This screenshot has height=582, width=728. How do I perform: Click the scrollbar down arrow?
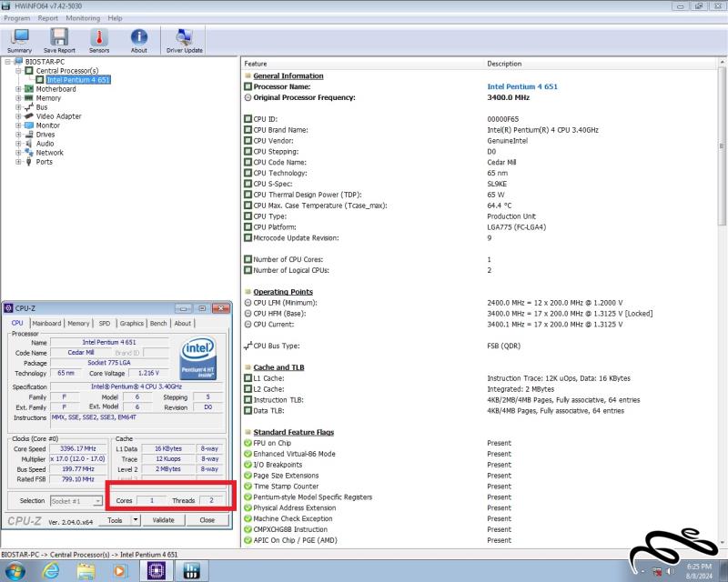click(x=722, y=543)
